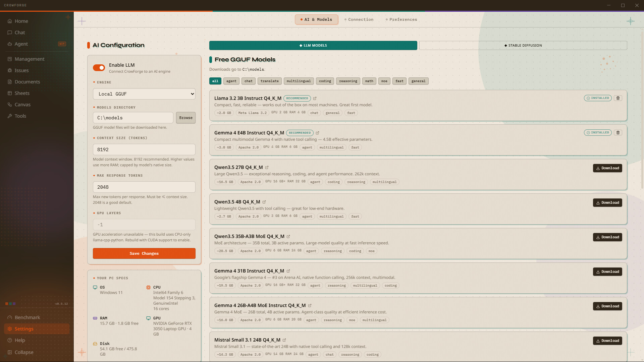Viewport: 644px width, 362px height.
Task: Click the Models Directory path field
Action: pos(133,118)
